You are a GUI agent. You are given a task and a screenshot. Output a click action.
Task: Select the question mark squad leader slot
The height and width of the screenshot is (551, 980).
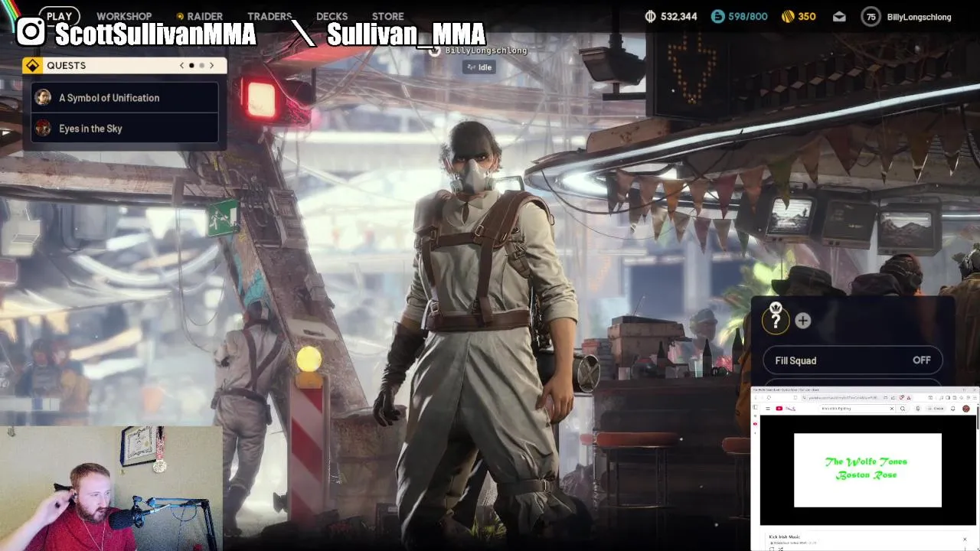pos(776,320)
